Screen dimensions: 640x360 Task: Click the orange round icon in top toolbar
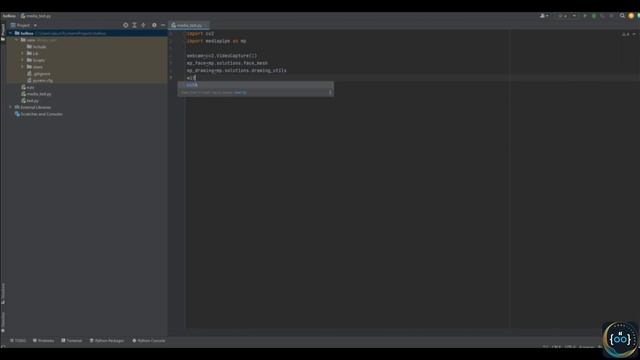pos(631,16)
